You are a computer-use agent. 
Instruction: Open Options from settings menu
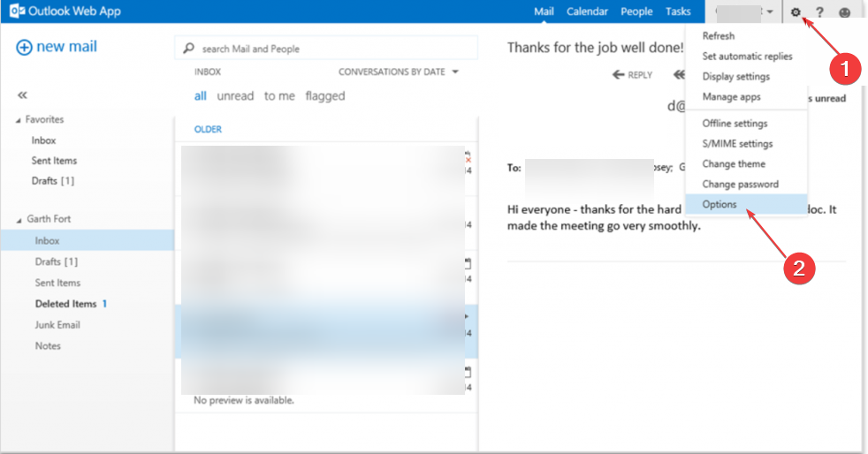tap(746, 204)
